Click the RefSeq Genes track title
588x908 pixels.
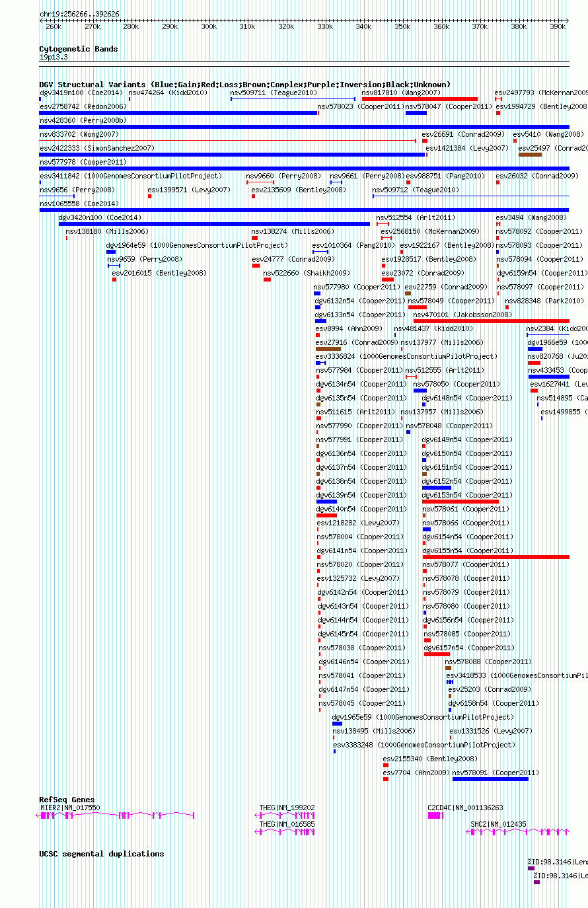[x=67, y=800]
